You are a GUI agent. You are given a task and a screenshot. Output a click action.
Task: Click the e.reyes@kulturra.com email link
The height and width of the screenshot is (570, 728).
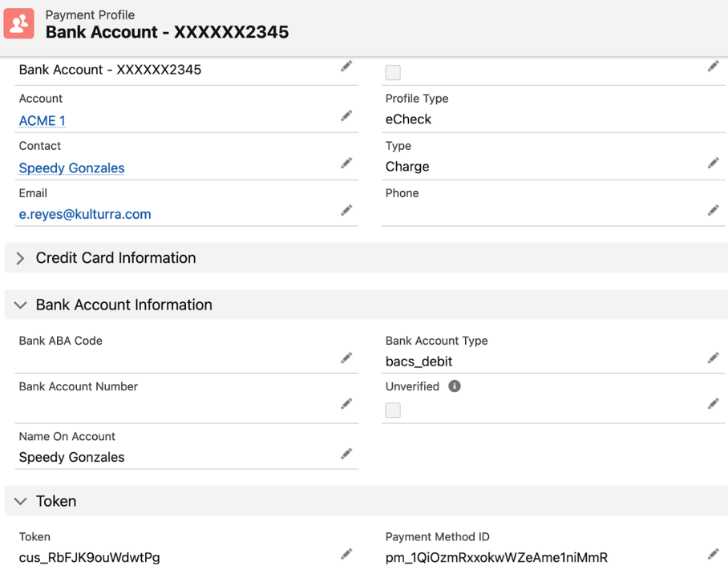tap(85, 215)
